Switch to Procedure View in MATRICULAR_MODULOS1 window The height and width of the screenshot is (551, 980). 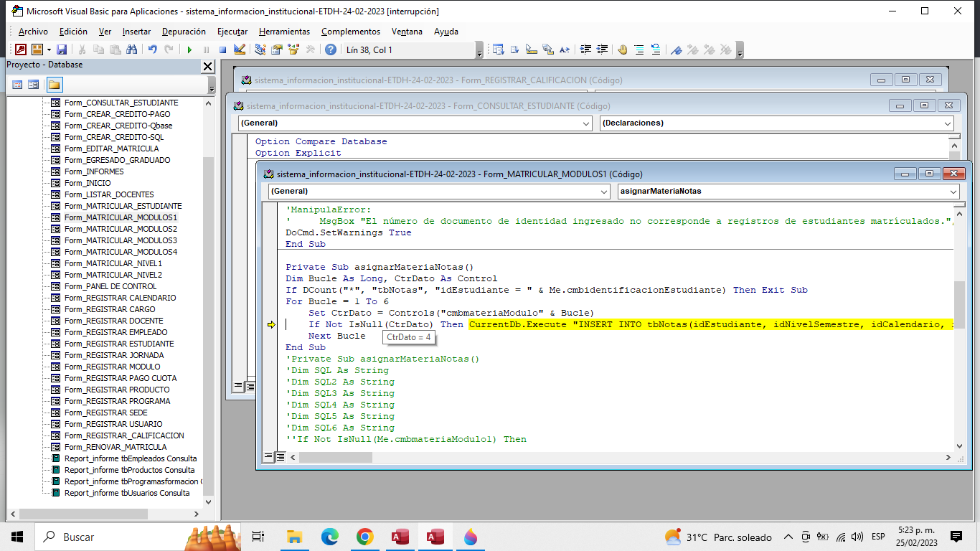[269, 457]
